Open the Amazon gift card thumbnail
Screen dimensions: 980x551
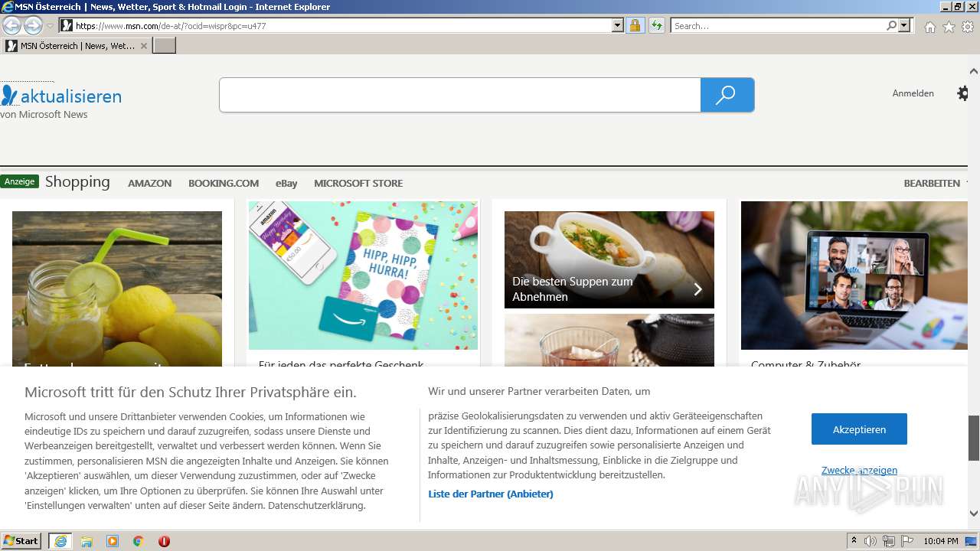[363, 275]
